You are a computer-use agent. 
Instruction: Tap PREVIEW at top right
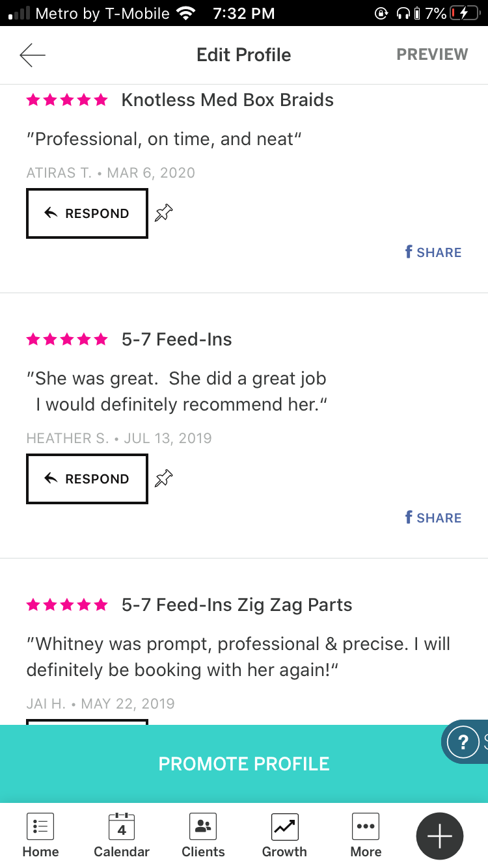[432, 55]
